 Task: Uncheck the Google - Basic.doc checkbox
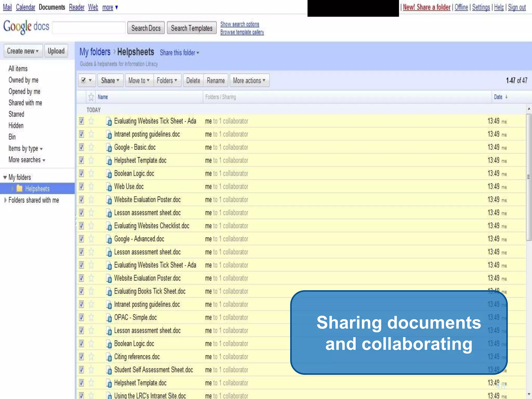[x=82, y=147]
